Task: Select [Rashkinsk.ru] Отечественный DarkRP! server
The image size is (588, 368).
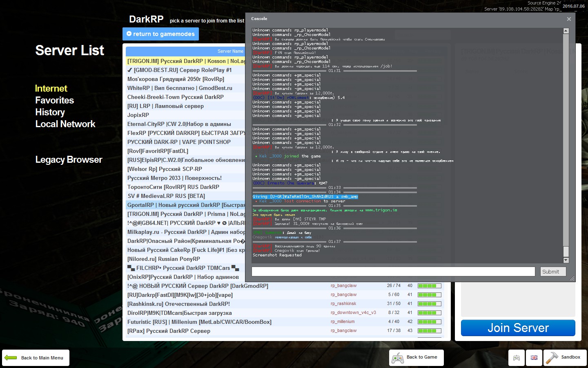Action: (x=285, y=304)
